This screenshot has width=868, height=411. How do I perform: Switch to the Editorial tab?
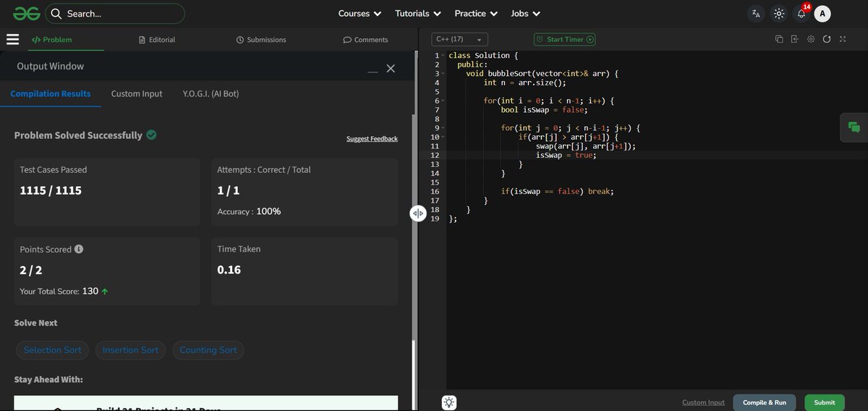[x=156, y=40]
